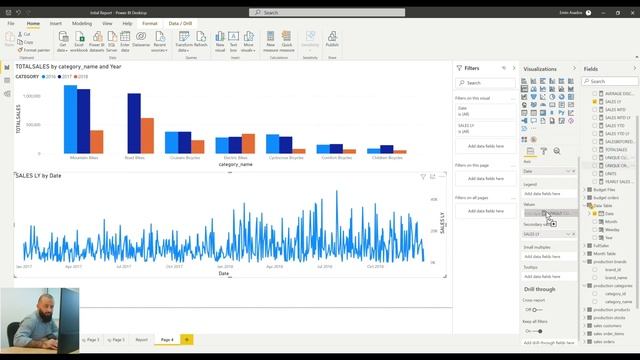Open the Fields well tab in Visualizations
Image resolution: width=640 pixels, height=360 pixels.
click(530, 151)
